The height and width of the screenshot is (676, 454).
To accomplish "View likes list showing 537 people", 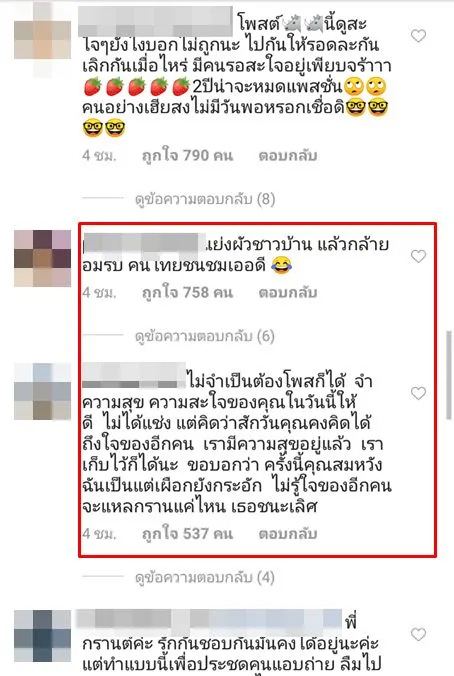I will [x=188, y=534].
